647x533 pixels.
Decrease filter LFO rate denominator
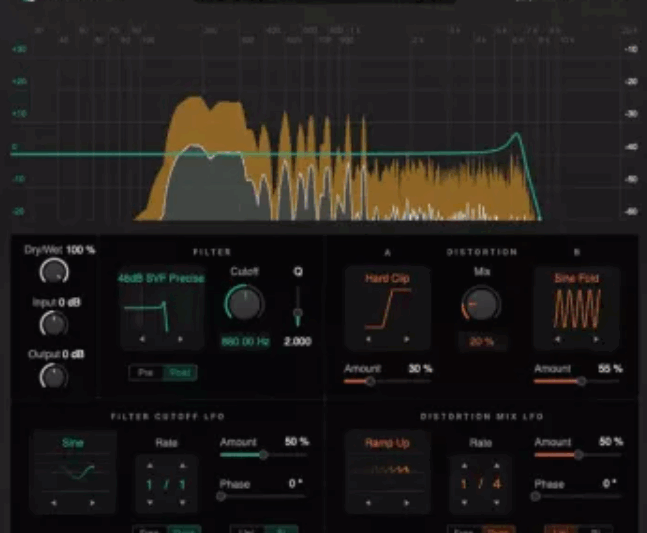tap(182, 502)
